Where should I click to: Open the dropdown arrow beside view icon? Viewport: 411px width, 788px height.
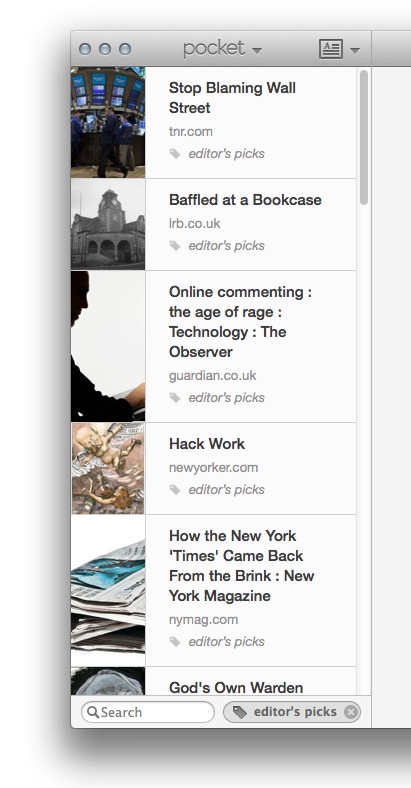point(355,50)
